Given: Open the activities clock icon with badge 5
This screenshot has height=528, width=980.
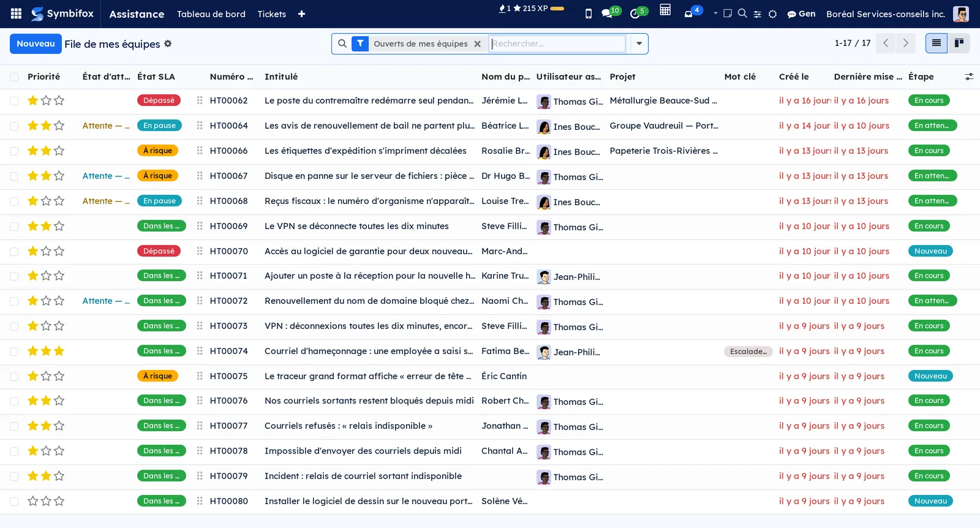Looking at the screenshot, I should 638,13.
